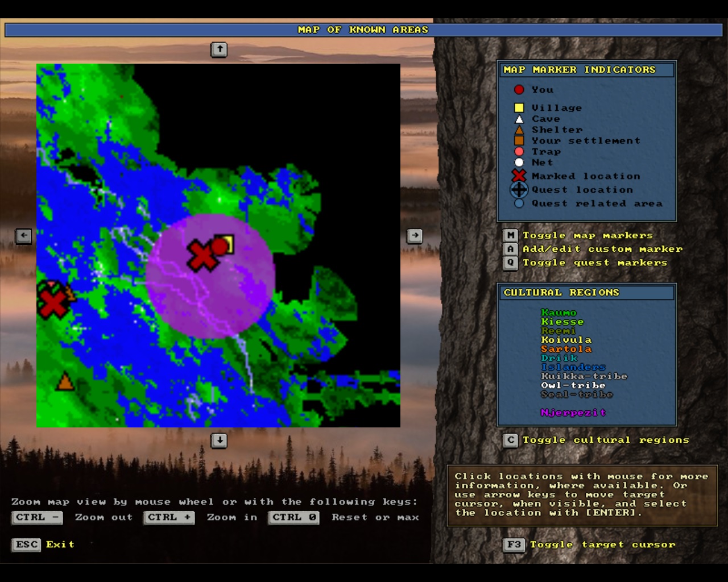Click the 'Koivula' cultural region name

point(566,340)
